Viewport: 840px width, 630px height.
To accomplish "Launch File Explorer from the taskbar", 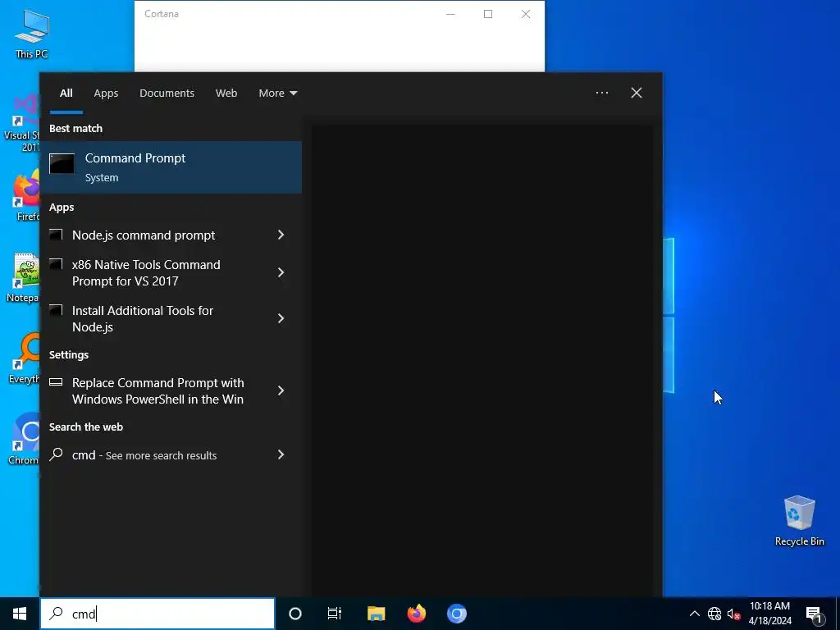I will (x=376, y=614).
